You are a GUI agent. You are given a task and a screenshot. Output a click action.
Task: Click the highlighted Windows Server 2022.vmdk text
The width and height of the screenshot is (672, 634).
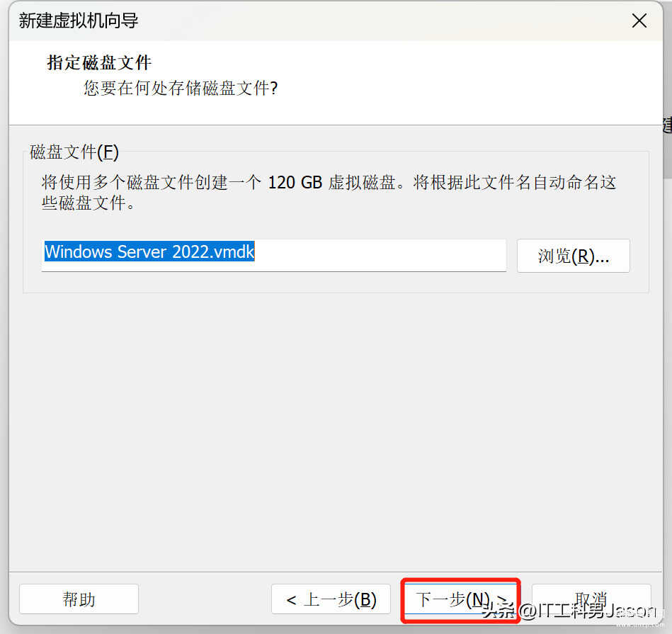coord(149,251)
